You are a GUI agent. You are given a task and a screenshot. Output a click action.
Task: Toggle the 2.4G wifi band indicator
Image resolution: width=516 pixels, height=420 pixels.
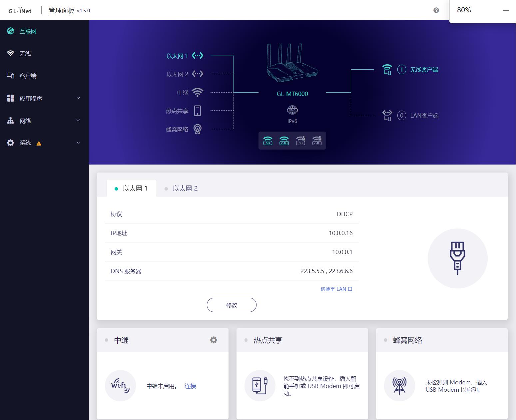284,141
